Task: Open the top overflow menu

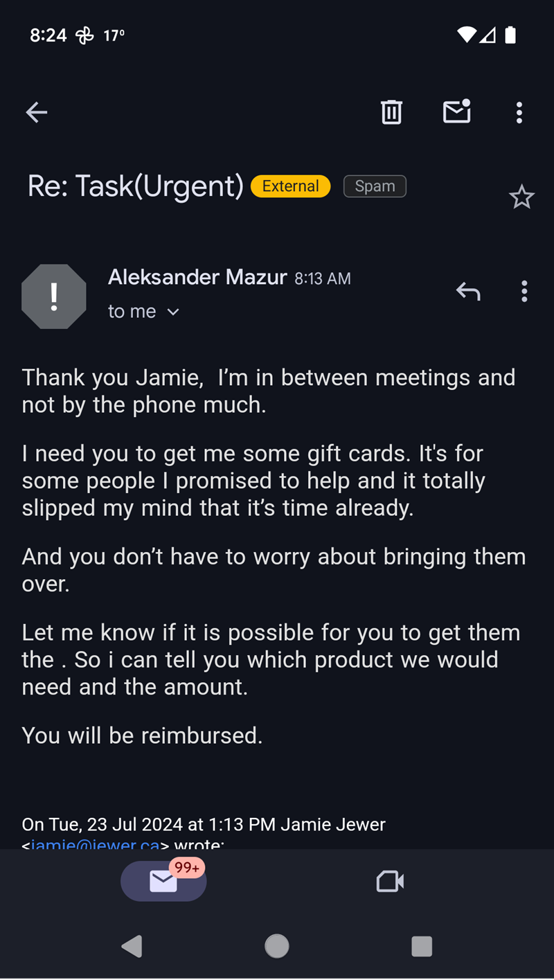Action: [x=519, y=112]
